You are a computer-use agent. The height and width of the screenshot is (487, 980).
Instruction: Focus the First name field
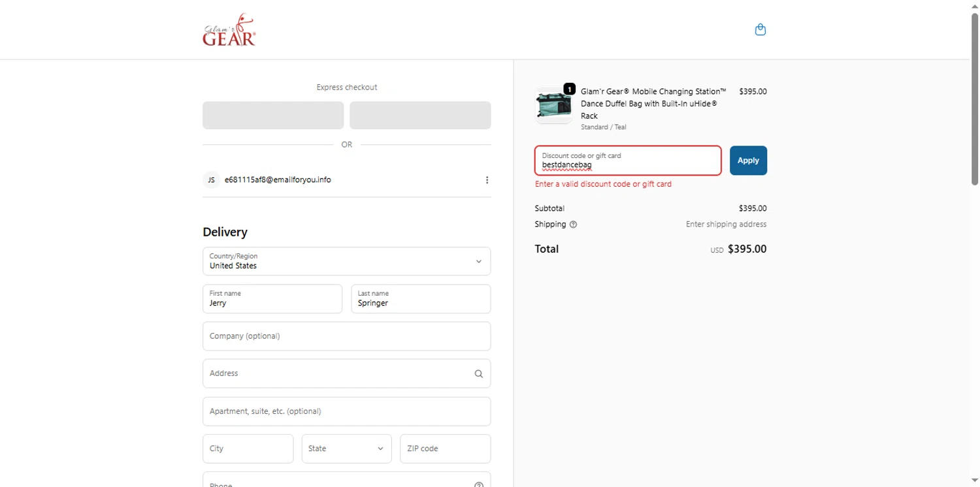pos(272,299)
